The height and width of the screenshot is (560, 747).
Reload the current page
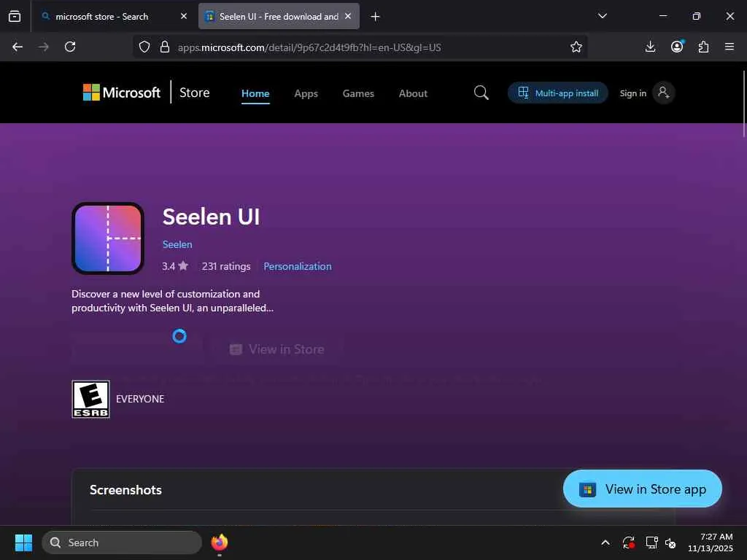70,47
